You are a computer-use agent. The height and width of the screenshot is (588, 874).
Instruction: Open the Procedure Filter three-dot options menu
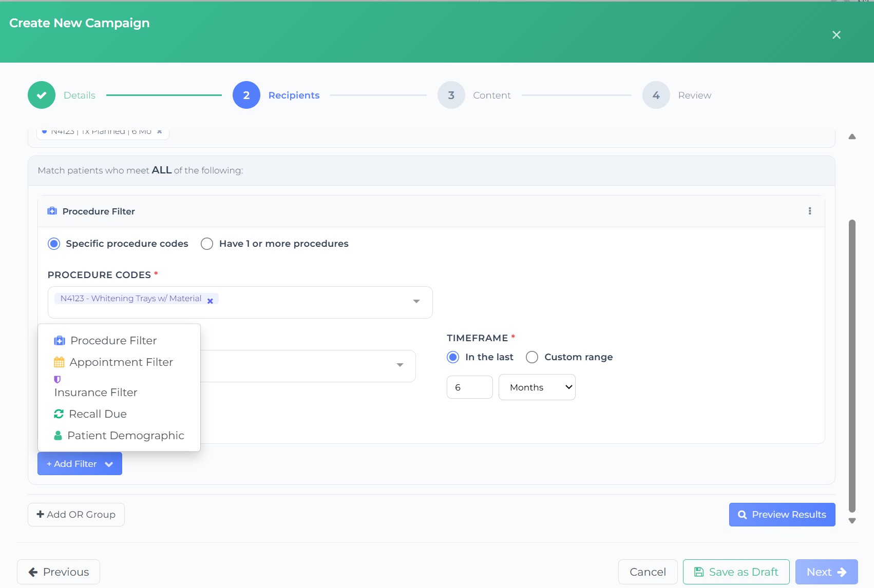click(x=810, y=211)
